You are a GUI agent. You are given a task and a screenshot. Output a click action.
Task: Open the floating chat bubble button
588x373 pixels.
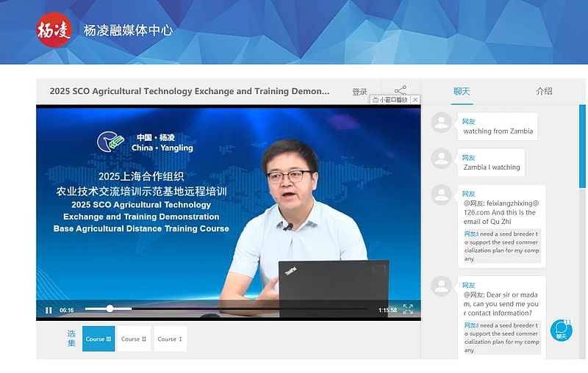[562, 330]
